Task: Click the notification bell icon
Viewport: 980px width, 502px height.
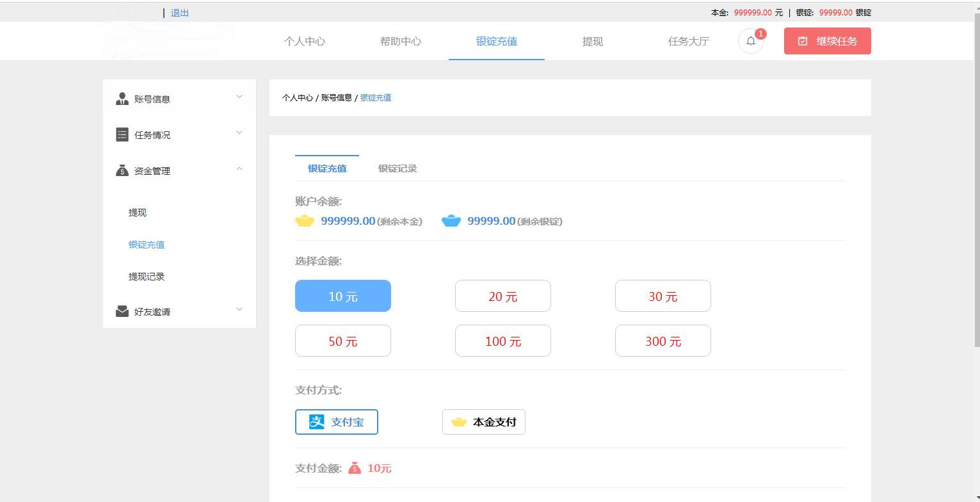Action: tap(751, 42)
